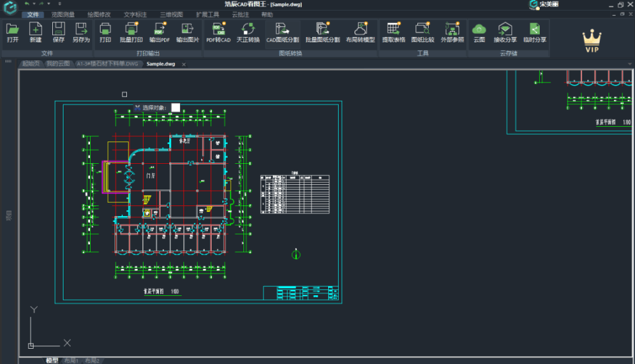Run 天正转换 conversion
This screenshot has width=635, height=364.
click(248, 32)
